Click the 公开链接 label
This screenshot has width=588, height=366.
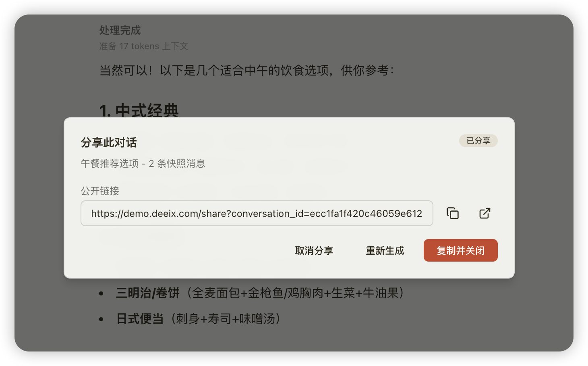pyautogui.click(x=100, y=191)
